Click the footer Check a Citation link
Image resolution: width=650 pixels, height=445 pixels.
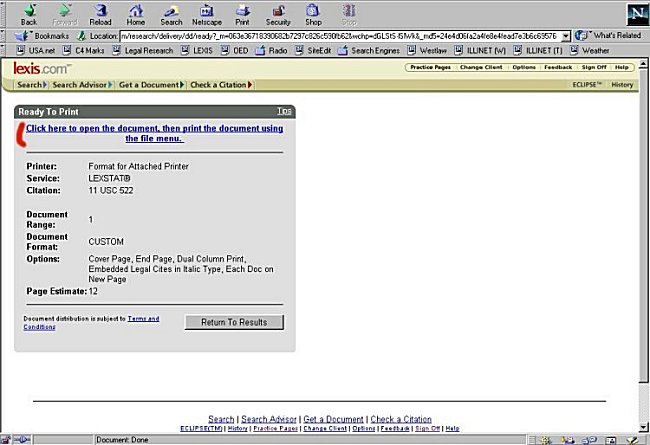401,419
